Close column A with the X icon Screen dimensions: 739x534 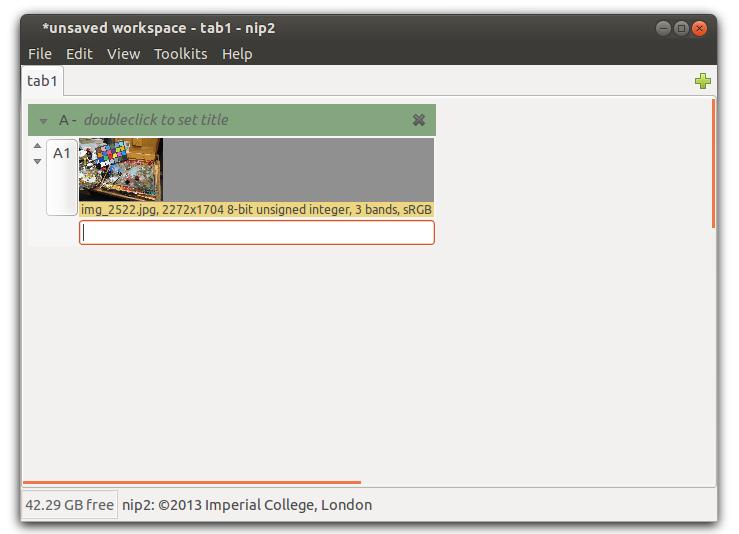click(x=419, y=120)
